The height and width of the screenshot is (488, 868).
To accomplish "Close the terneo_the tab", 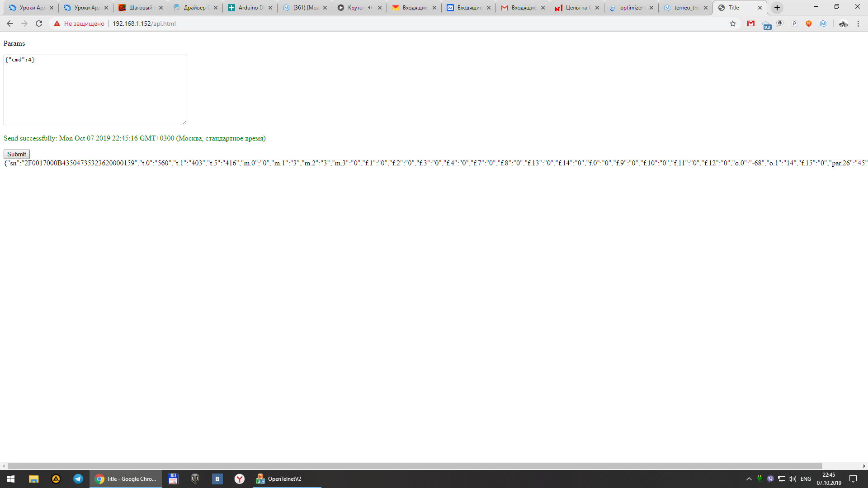I will tap(706, 8).
